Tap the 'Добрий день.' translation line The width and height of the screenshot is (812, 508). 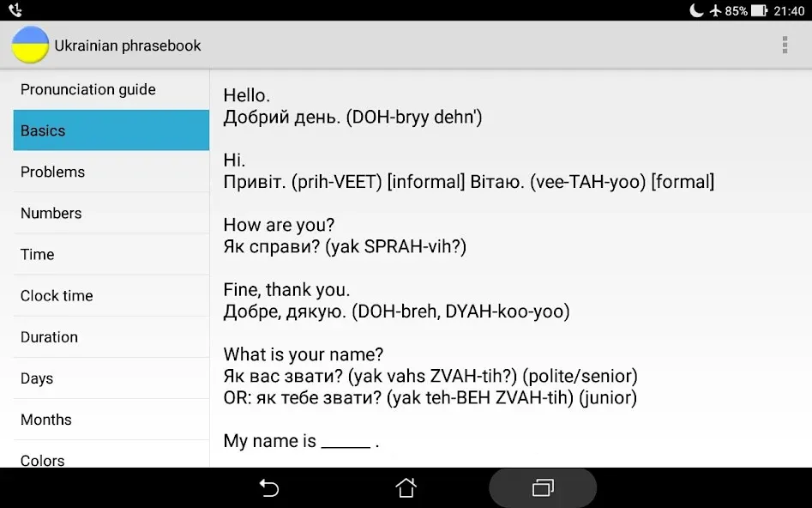coord(352,118)
